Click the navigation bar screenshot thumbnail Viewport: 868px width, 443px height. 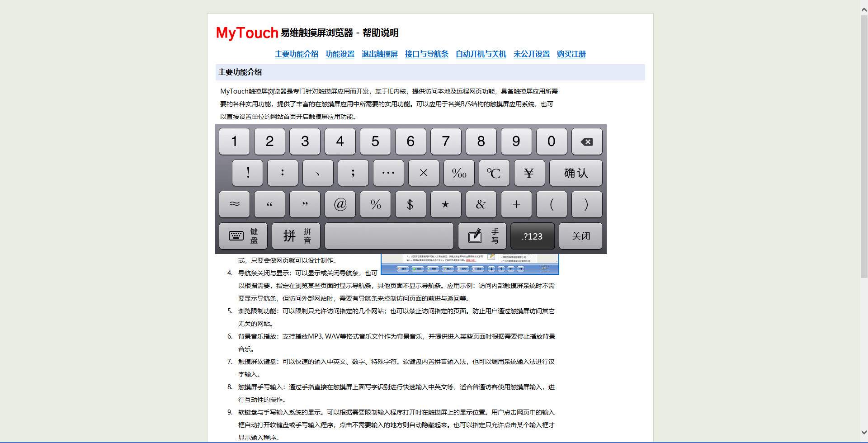click(x=470, y=264)
